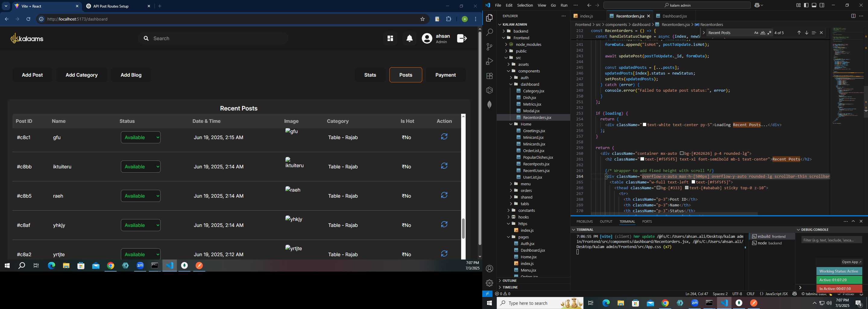Open the MongoDB leaf view in activity bar

tap(489, 105)
